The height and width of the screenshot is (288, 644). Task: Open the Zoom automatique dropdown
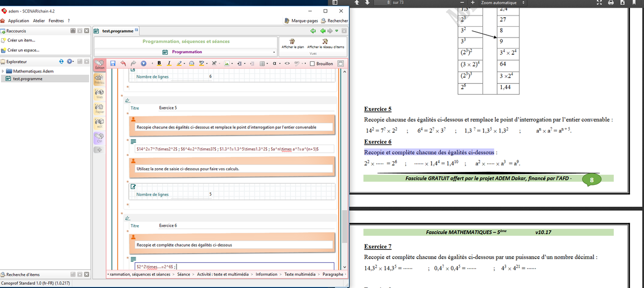pos(503,3)
